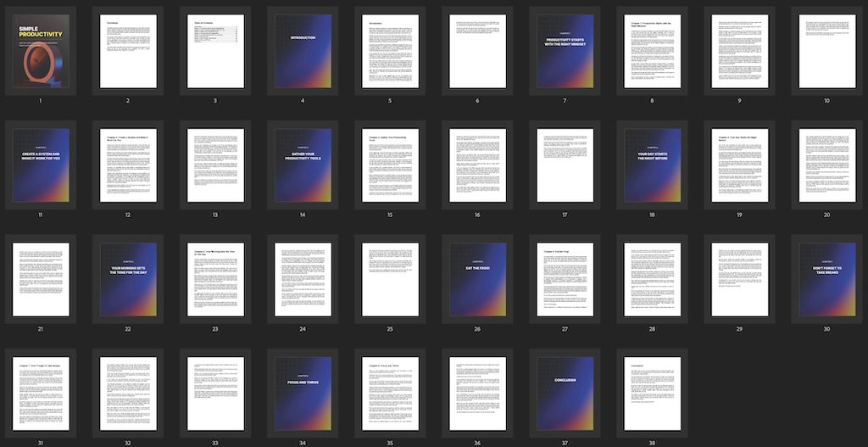Select the 'Don't Forget to Take Breaks' title page
Screen dimensions: 868x447
[x=826, y=280]
